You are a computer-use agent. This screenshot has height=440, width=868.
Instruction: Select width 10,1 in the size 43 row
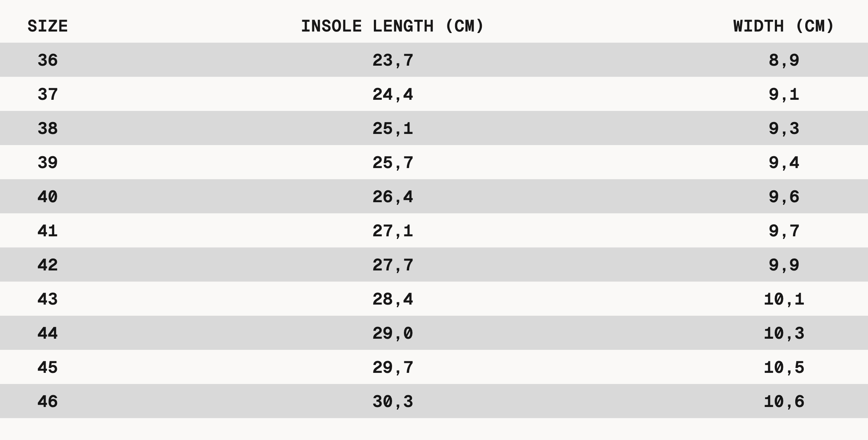tap(784, 299)
